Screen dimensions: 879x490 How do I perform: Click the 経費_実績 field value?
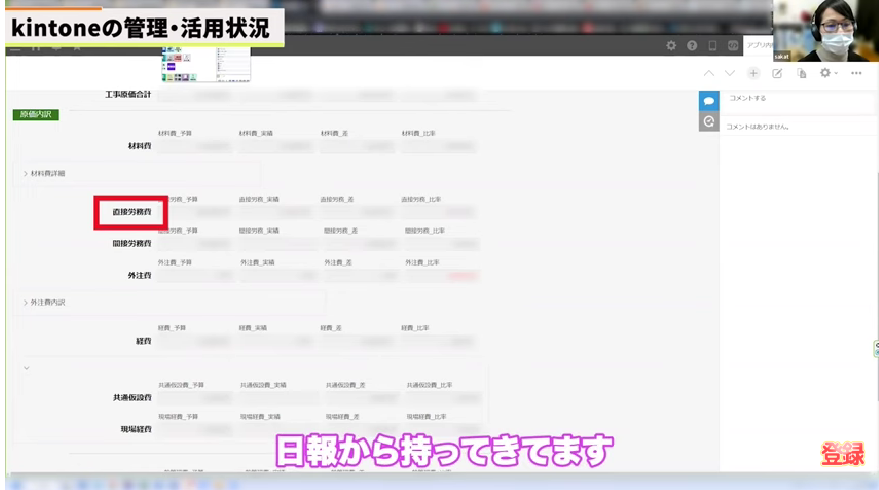[275, 341]
